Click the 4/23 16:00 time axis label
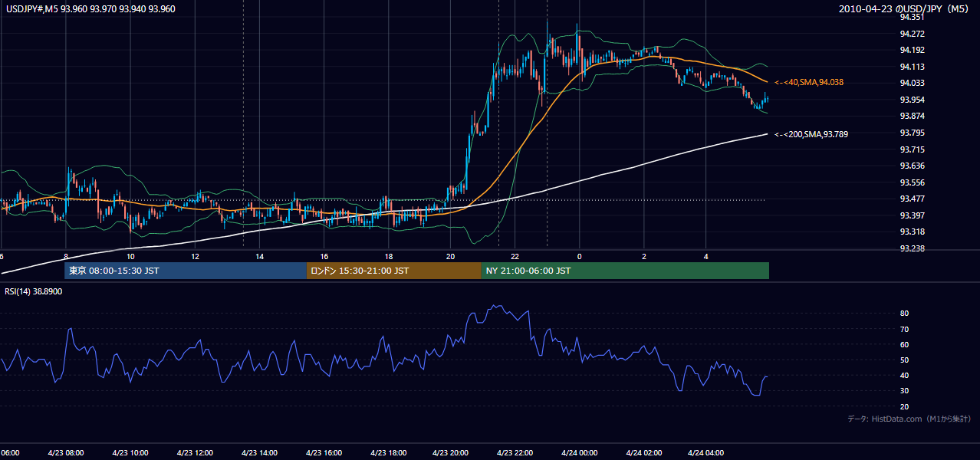980x460 pixels. [324, 452]
